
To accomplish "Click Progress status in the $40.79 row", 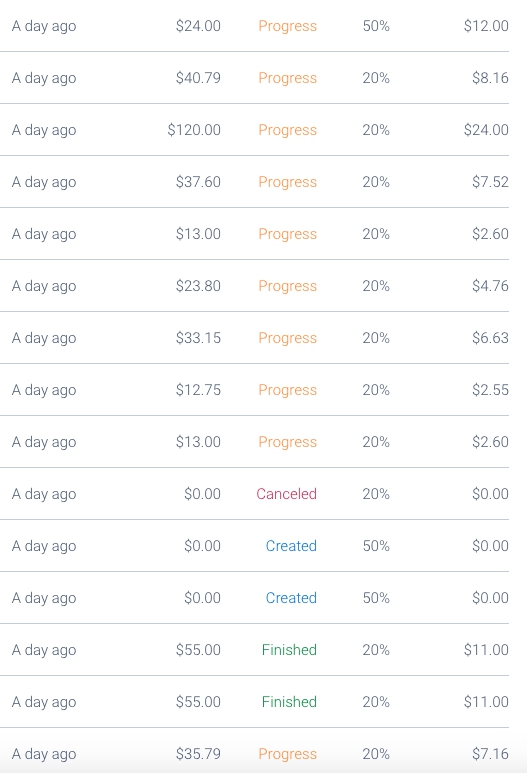I will pyautogui.click(x=287, y=78).
